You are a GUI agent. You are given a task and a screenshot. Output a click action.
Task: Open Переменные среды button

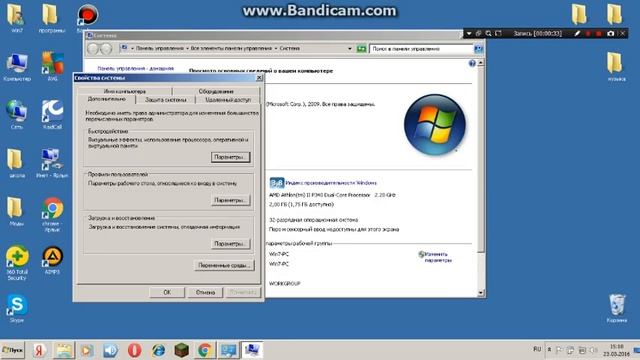(x=224, y=265)
